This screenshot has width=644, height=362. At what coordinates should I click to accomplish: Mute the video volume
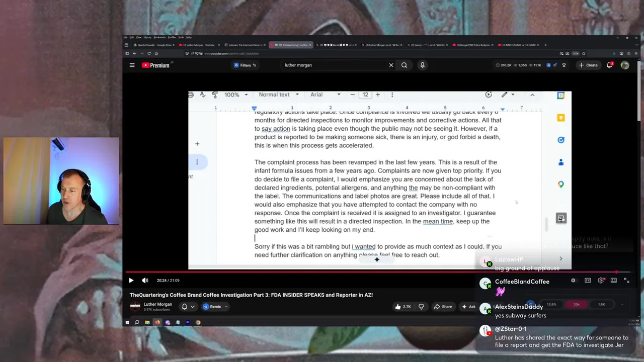(145, 281)
